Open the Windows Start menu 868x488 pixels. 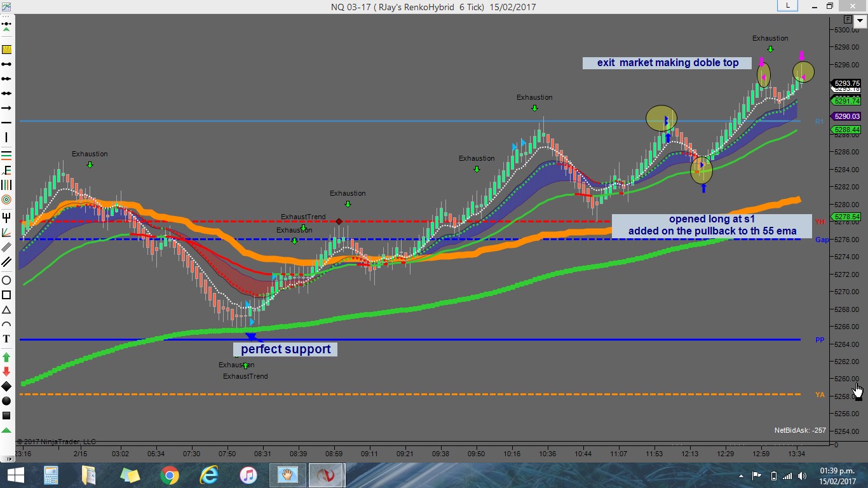click(15, 475)
